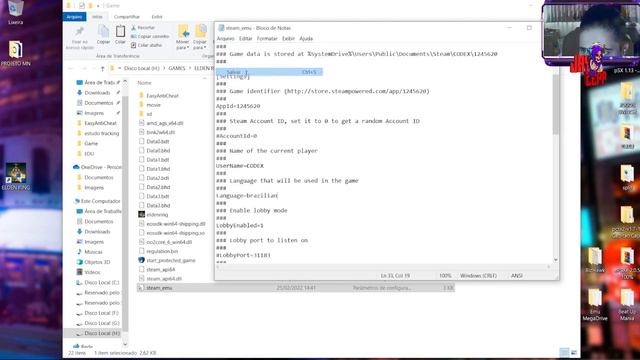
Task: Select the sd folder in the file list
Action: coord(145,114)
